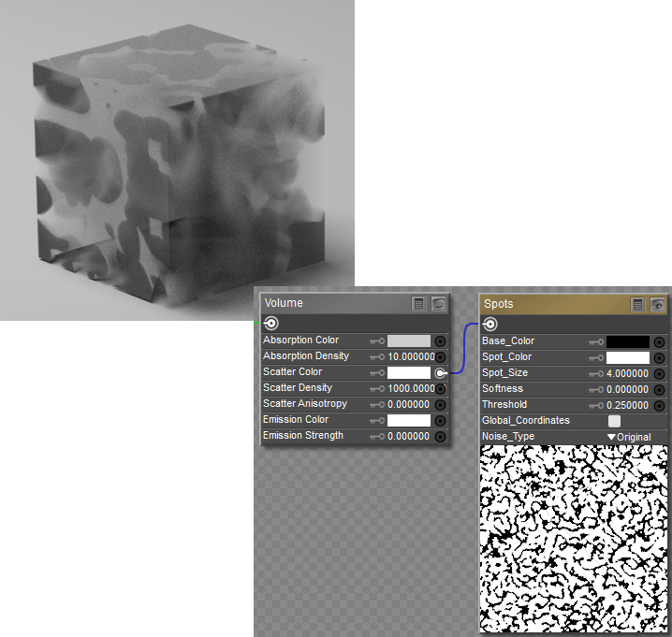672x637 pixels.
Task: Click the Scatter Density value field
Action: (x=411, y=388)
